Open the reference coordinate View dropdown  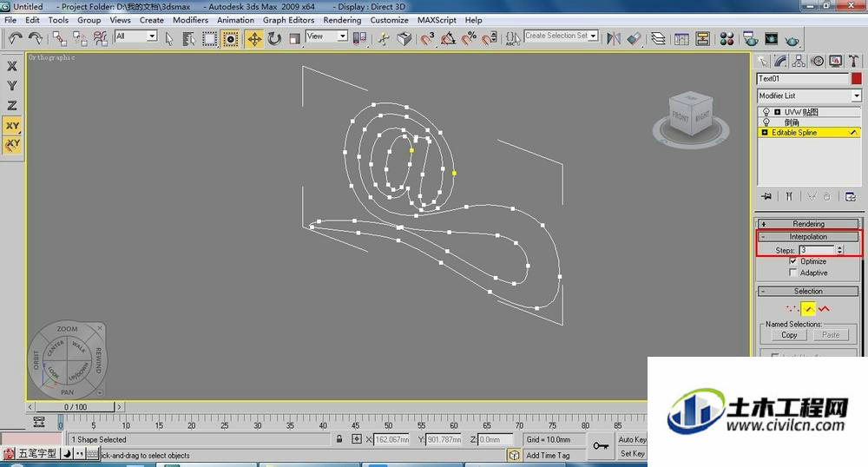[342, 36]
